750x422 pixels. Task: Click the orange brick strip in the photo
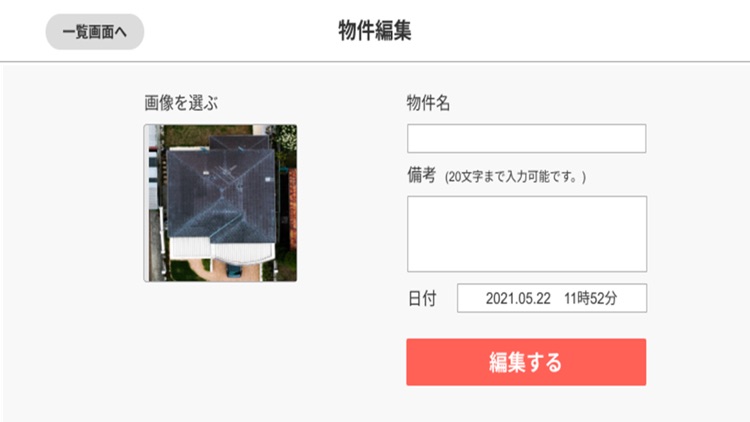(293, 209)
